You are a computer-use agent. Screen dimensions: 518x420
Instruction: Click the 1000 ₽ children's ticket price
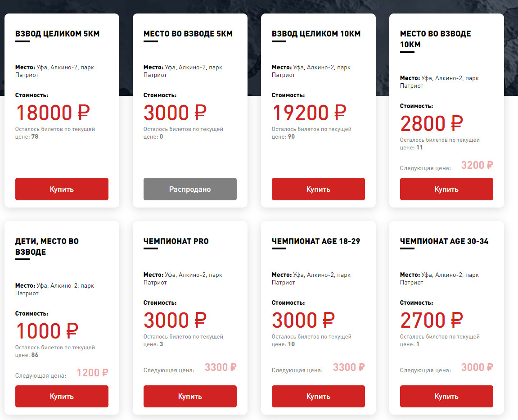click(x=46, y=331)
